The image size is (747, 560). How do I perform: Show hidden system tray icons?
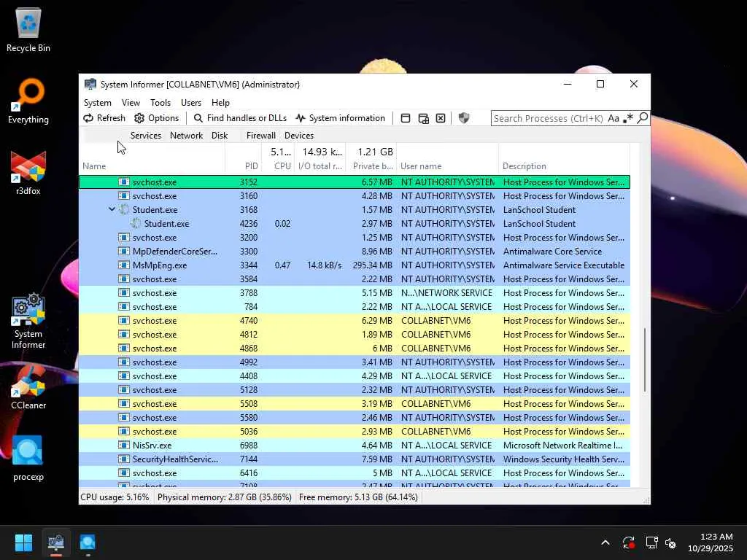click(605, 542)
